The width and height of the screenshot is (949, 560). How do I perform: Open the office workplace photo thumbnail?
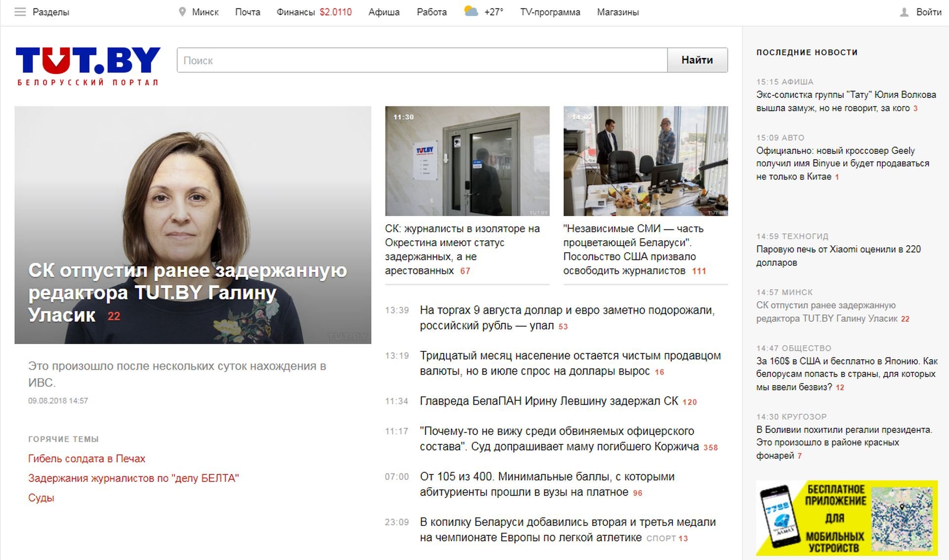tap(645, 161)
